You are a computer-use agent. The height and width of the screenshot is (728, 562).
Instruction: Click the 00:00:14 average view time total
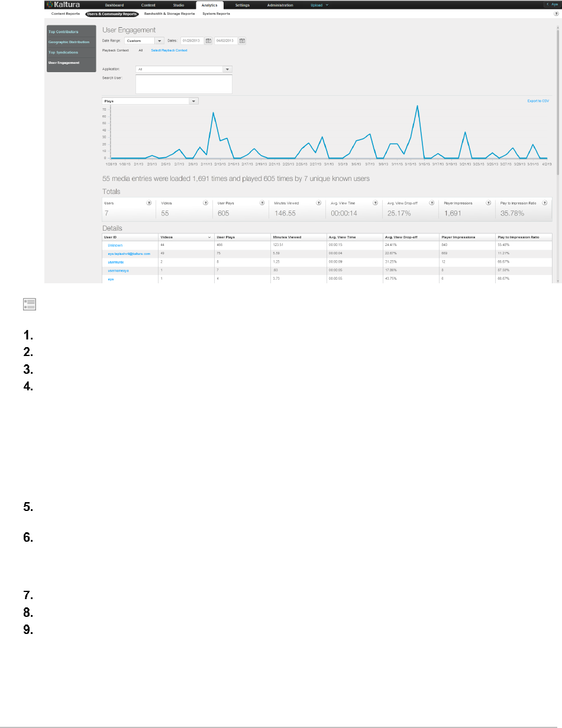[344, 213]
